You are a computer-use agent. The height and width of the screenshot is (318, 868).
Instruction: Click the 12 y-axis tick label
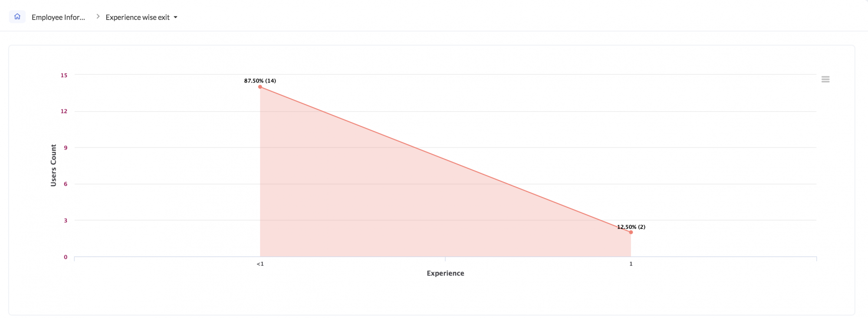[x=64, y=111]
